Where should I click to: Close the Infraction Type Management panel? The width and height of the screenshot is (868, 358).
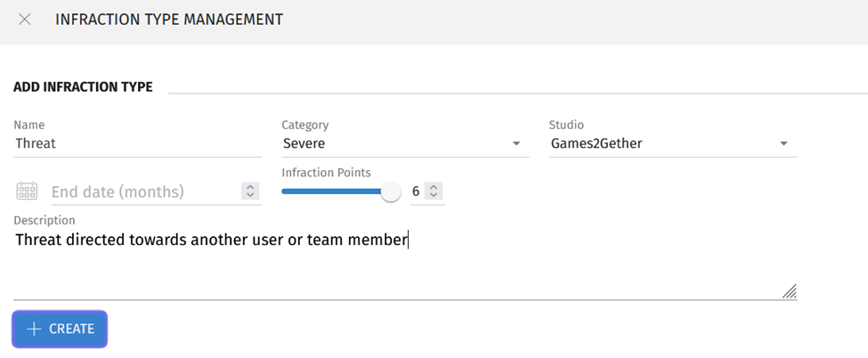[25, 20]
